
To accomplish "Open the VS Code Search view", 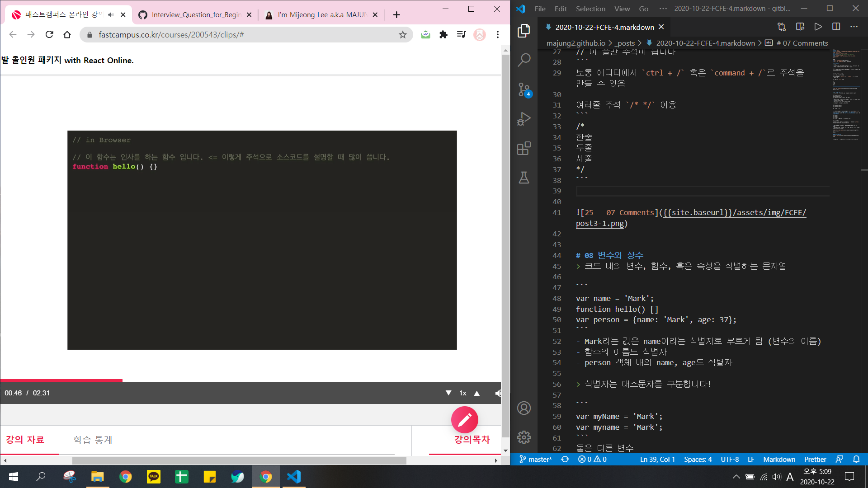I will (524, 60).
